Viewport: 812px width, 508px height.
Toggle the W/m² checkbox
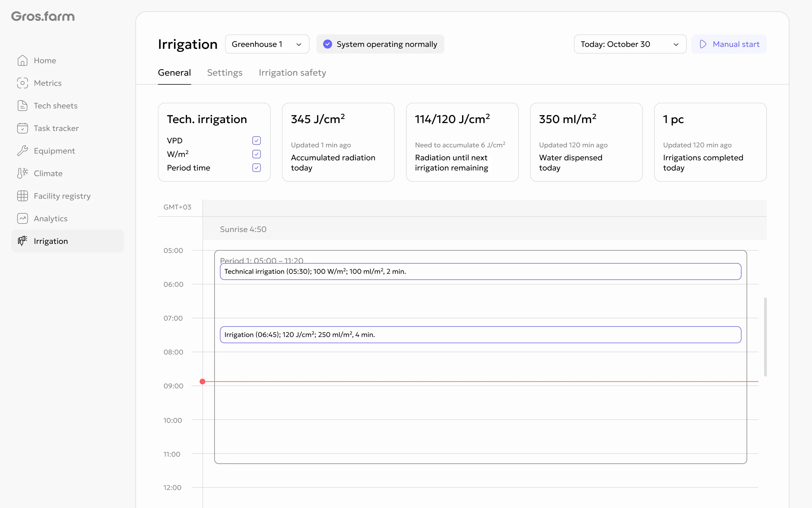pyautogui.click(x=256, y=154)
